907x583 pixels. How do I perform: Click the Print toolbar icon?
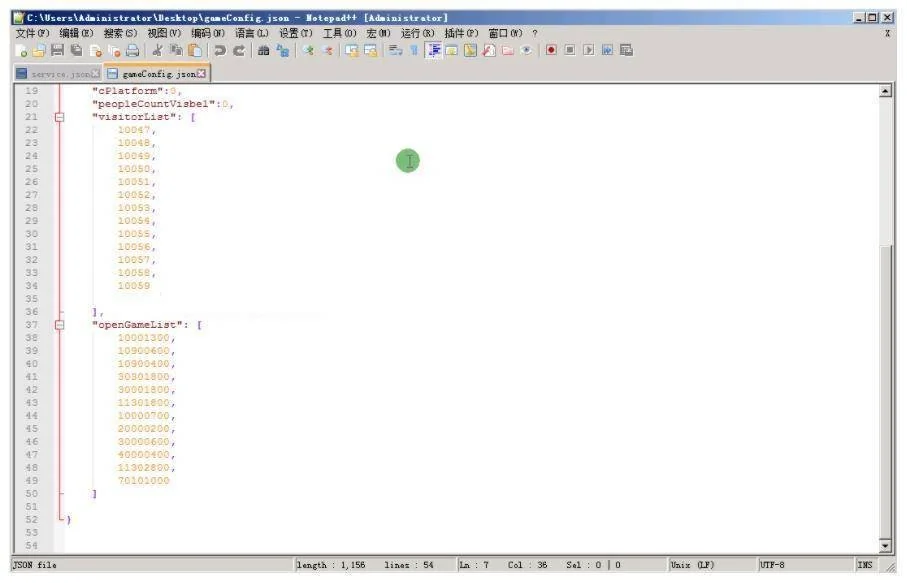click(x=133, y=51)
